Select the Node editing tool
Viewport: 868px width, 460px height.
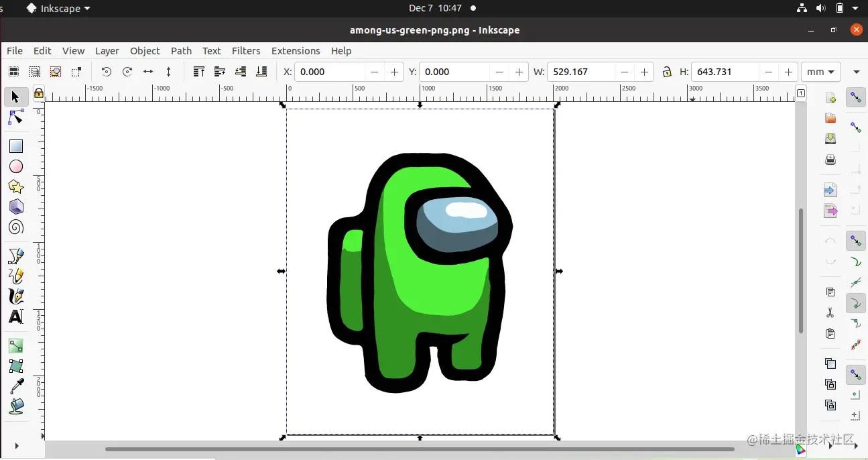pyautogui.click(x=15, y=117)
